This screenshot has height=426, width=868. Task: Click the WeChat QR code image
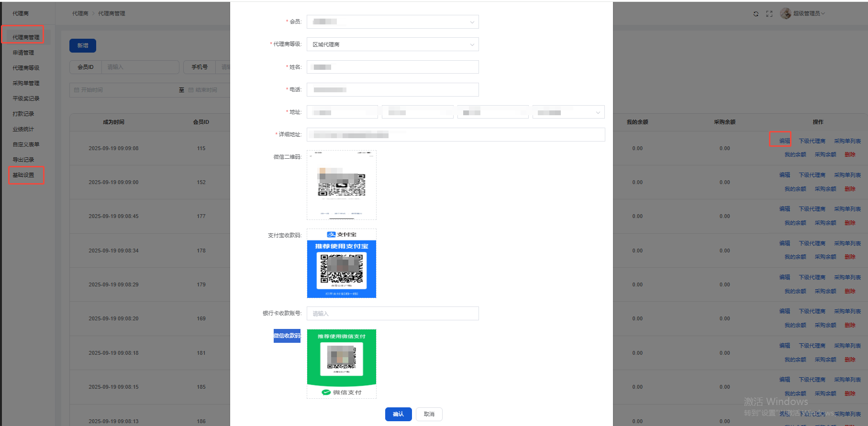(341, 185)
